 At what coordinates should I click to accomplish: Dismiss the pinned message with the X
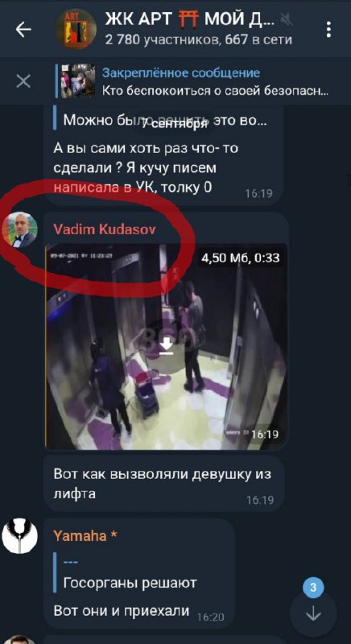23,81
